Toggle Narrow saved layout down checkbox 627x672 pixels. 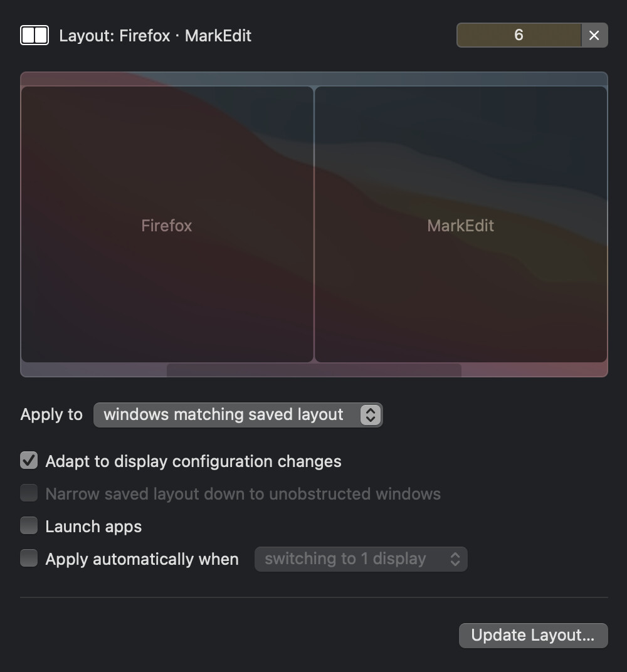[29, 493]
